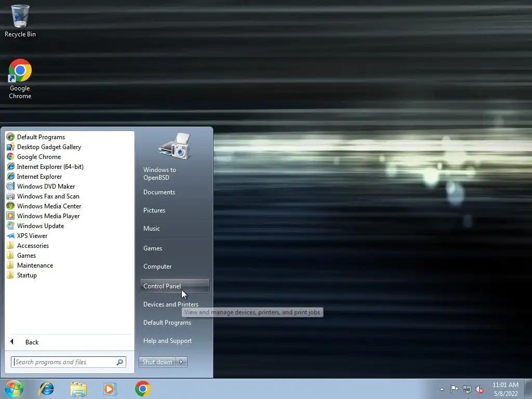The width and height of the screenshot is (532, 399).
Task: Open Windows Explorer from the taskbar
Action: pos(78,389)
